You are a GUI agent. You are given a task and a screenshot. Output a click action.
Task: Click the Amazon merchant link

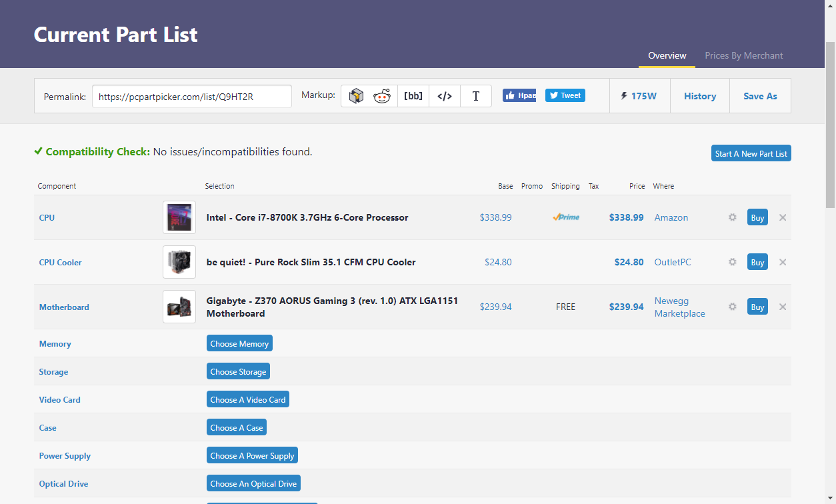(671, 217)
